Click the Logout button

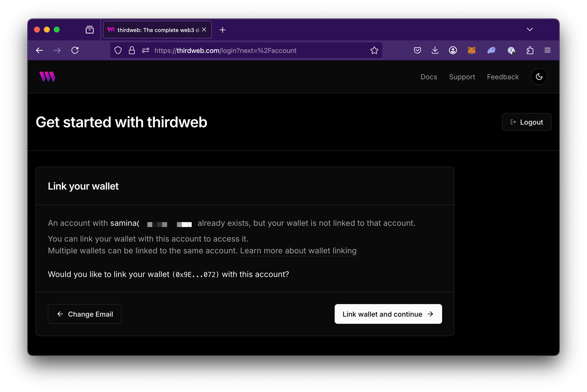point(526,122)
